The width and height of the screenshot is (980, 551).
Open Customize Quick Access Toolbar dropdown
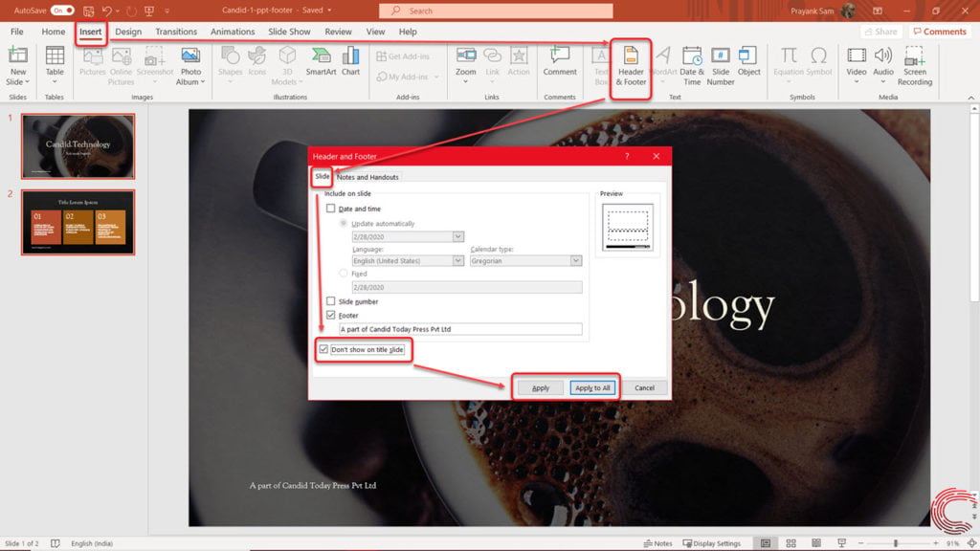pos(167,11)
